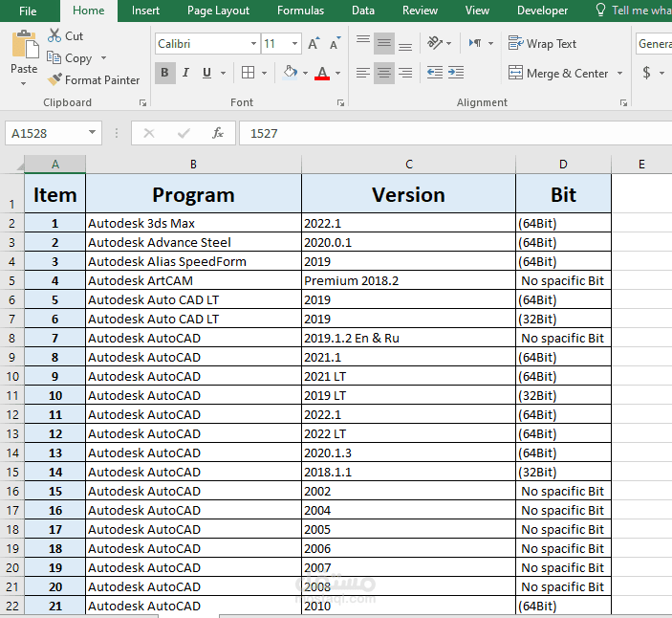Click the formula bar Enter checkmark
Viewport: 672px width, 618px height.
(184, 133)
